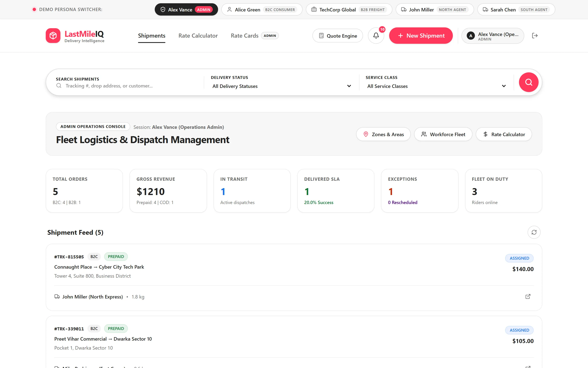Open the Rate Calculator nav tab
The height and width of the screenshot is (368, 588).
click(x=198, y=36)
